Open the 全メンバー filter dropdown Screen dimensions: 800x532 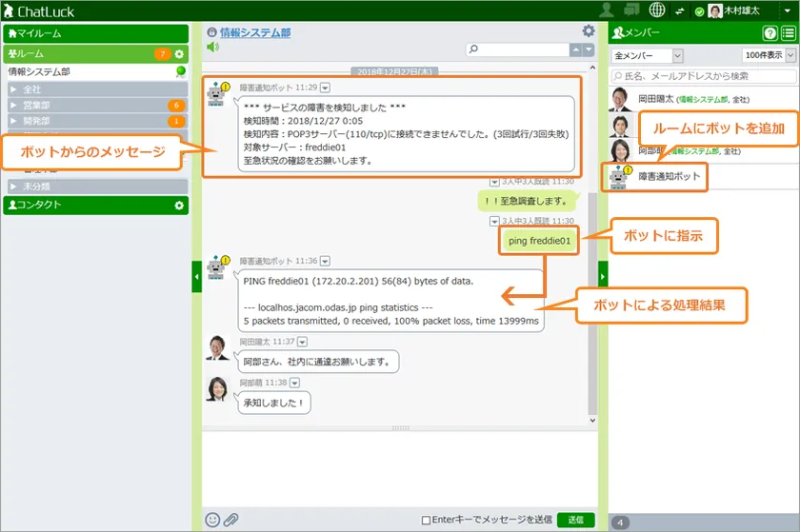(x=648, y=56)
